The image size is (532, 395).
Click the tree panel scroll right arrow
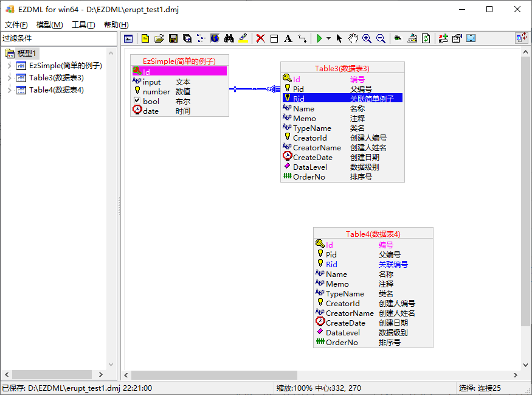(100, 374)
